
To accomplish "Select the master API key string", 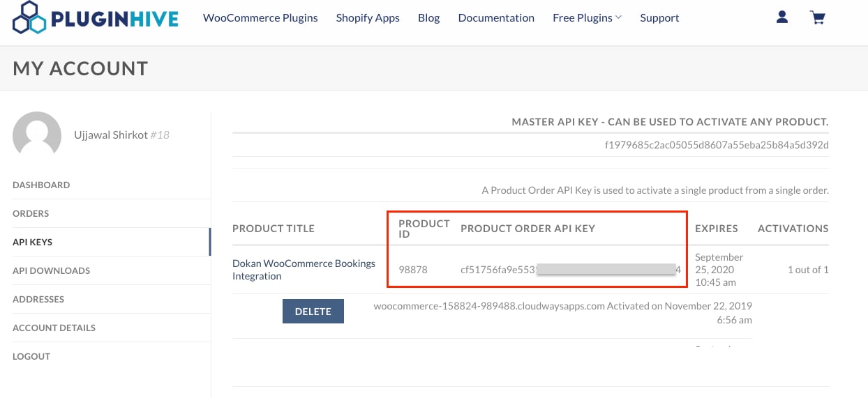I will [717, 145].
